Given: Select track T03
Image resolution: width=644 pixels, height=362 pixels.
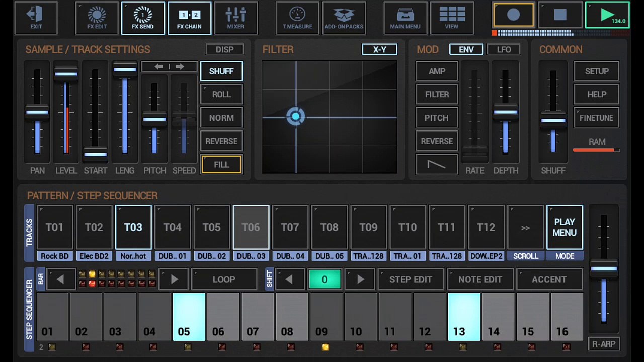Looking at the screenshot, I should 133,227.
